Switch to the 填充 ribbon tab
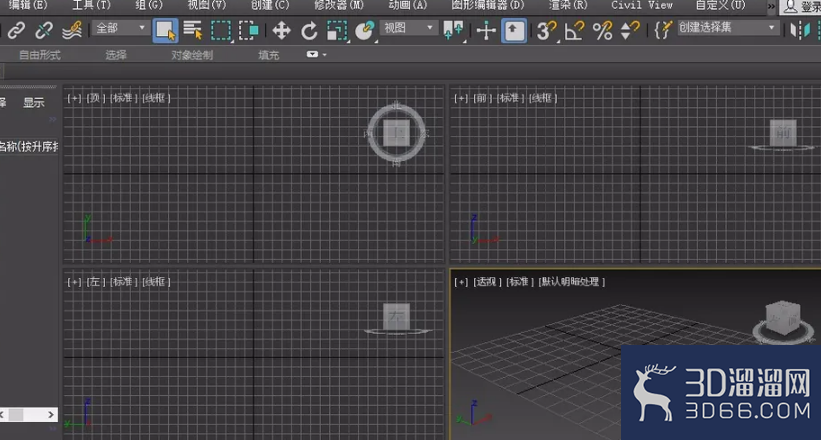 click(269, 54)
